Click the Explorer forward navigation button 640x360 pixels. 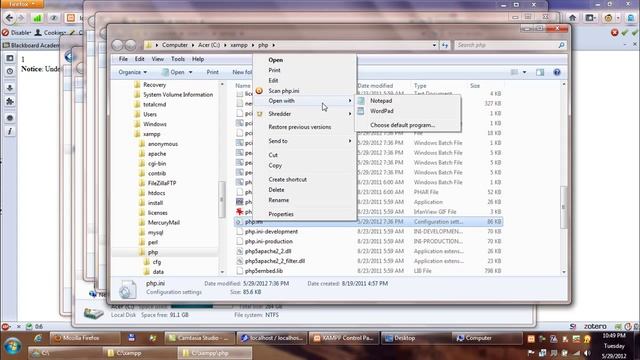click(131, 45)
